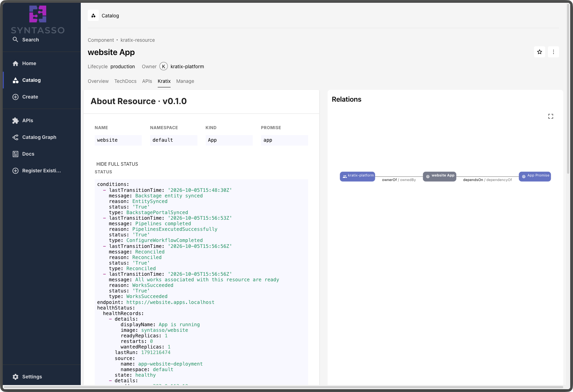Click the Settings gear icon
573x392 pixels.
pyautogui.click(x=15, y=377)
